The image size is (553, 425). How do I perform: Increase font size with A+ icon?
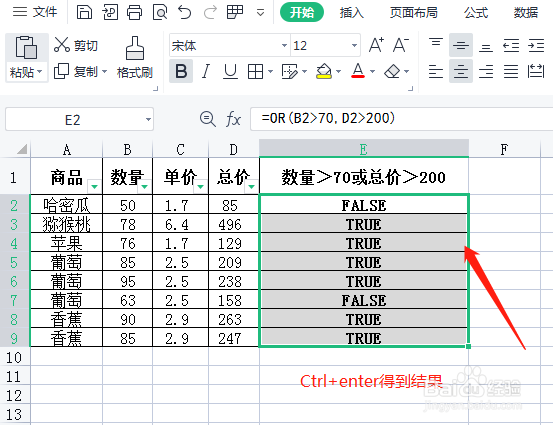(376, 45)
